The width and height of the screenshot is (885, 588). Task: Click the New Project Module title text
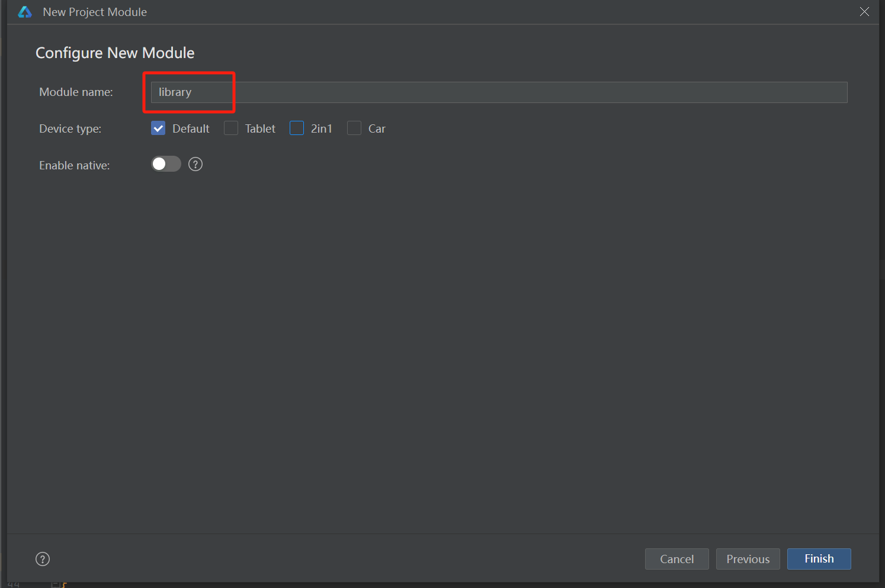(x=95, y=12)
